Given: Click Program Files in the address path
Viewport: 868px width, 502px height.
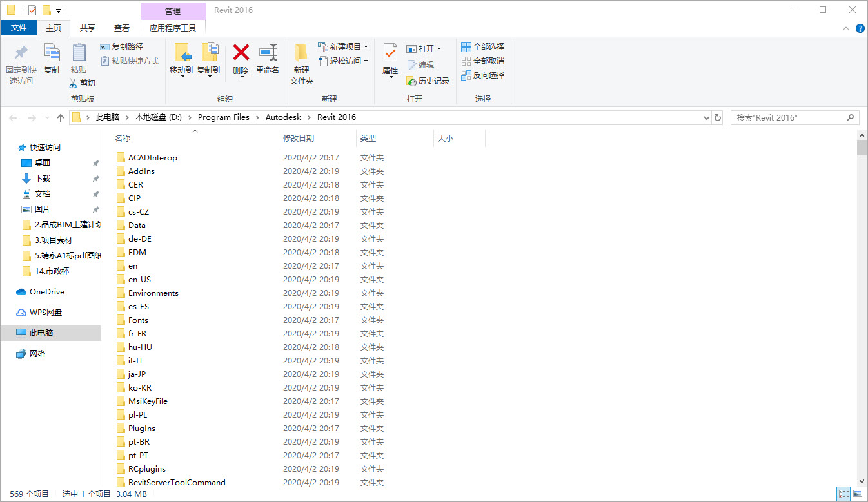Looking at the screenshot, I should (224, 117).
